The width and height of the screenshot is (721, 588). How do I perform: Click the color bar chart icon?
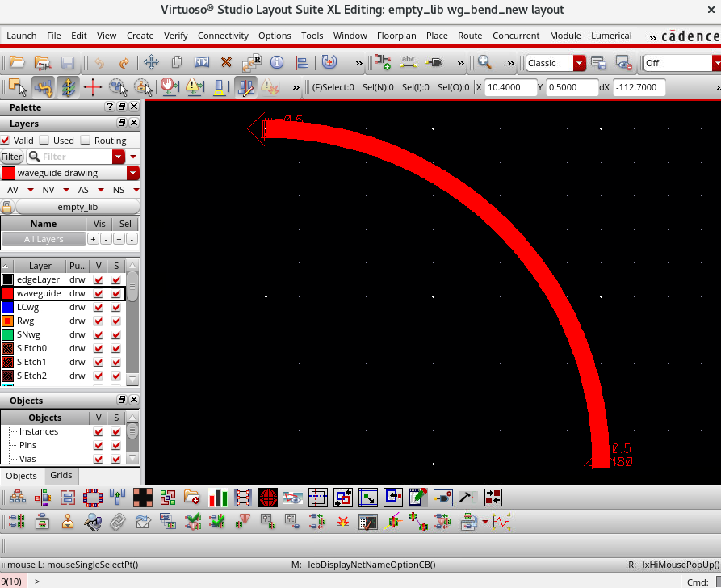point(218,498)
